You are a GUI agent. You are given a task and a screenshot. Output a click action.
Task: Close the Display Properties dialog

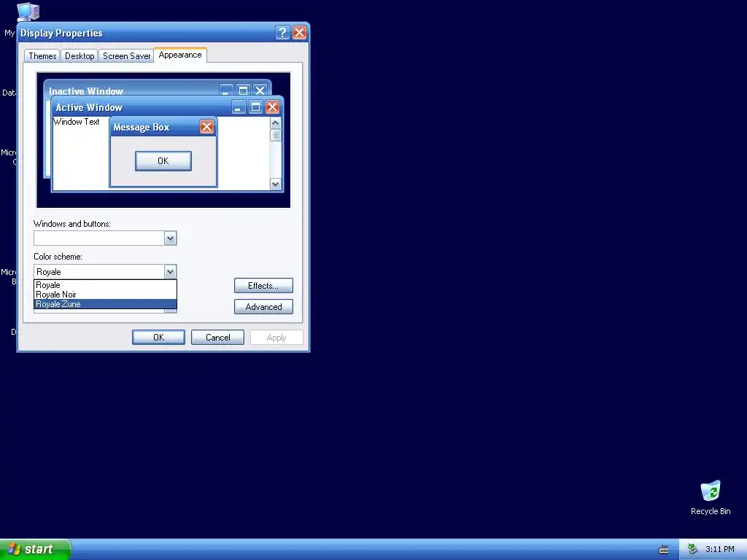299,32
